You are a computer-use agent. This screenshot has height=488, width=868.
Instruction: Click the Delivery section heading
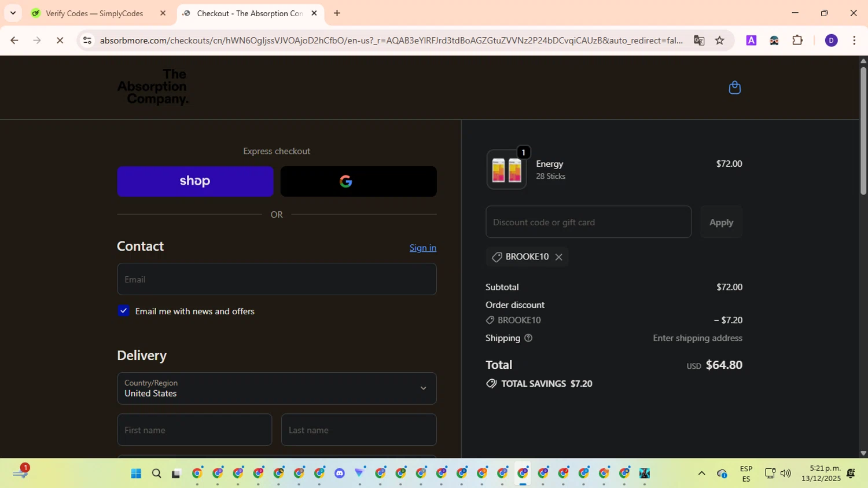(x=142, y=355)
